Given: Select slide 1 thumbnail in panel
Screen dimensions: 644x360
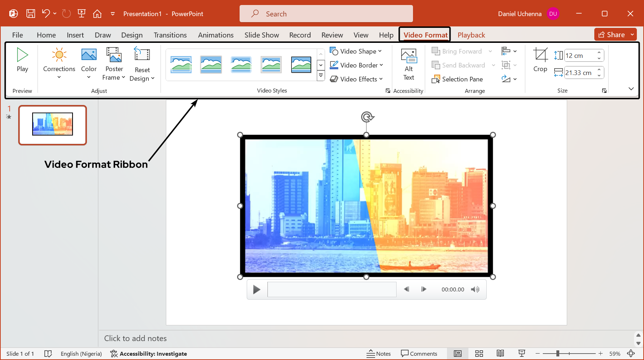Looking at the screenshot, I should pos(53,125).
